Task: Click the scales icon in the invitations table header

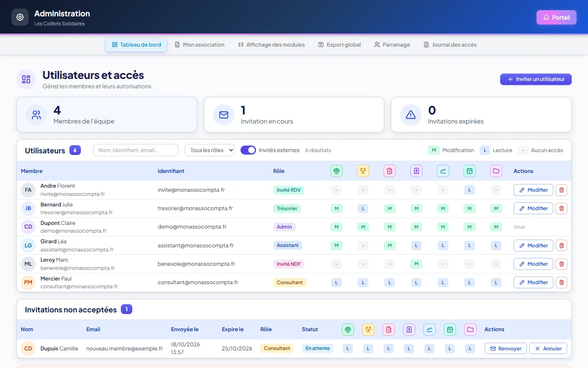Action: pos(348,330)
